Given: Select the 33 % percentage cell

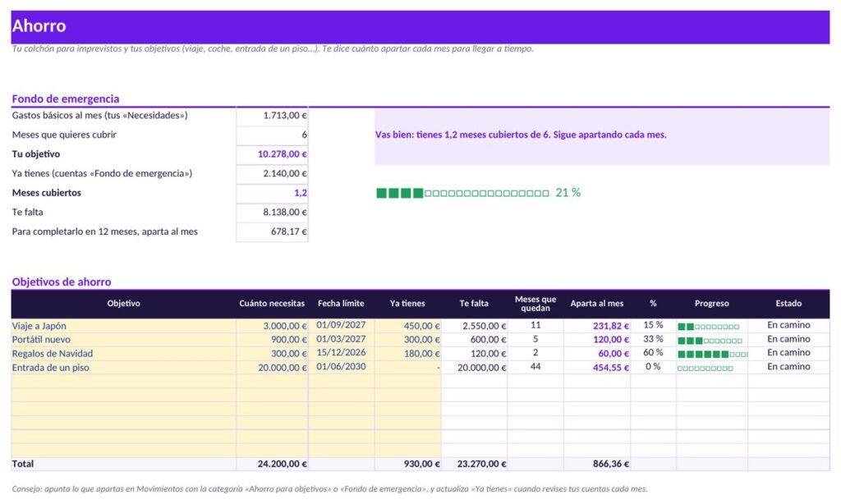Looking at the screenshot, I should [653, 339].
